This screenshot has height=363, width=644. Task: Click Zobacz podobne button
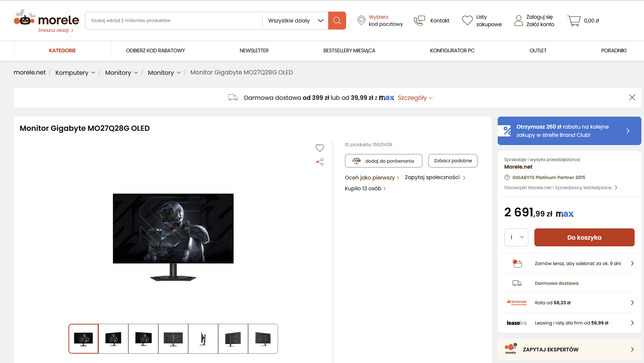pyautogui.click(x=453, y=161)
